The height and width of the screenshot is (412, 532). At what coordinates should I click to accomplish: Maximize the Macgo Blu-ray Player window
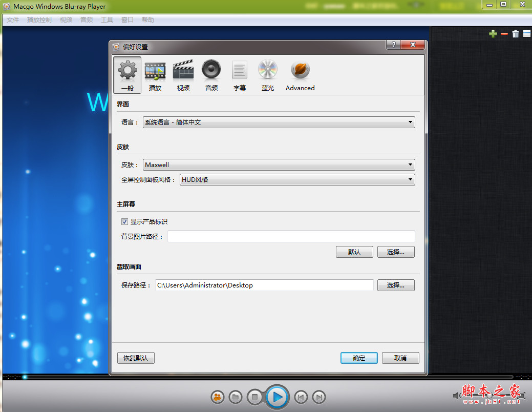tap(503, 5)
